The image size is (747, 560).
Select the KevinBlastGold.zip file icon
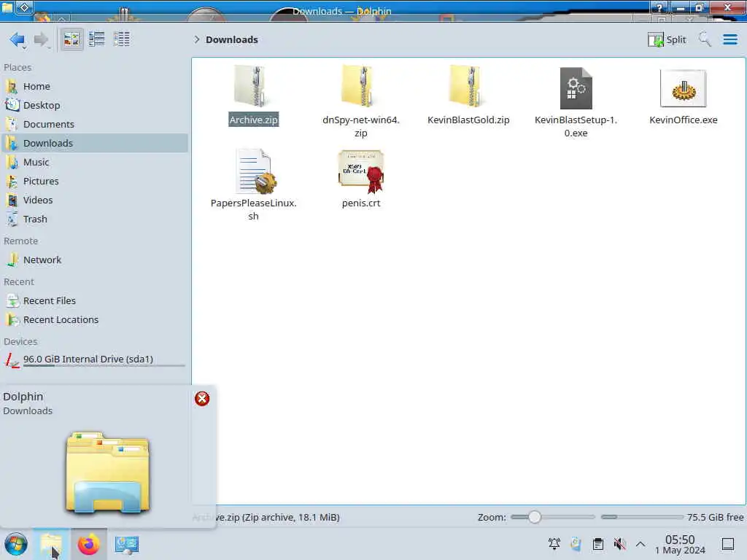[x=468, y=87]
